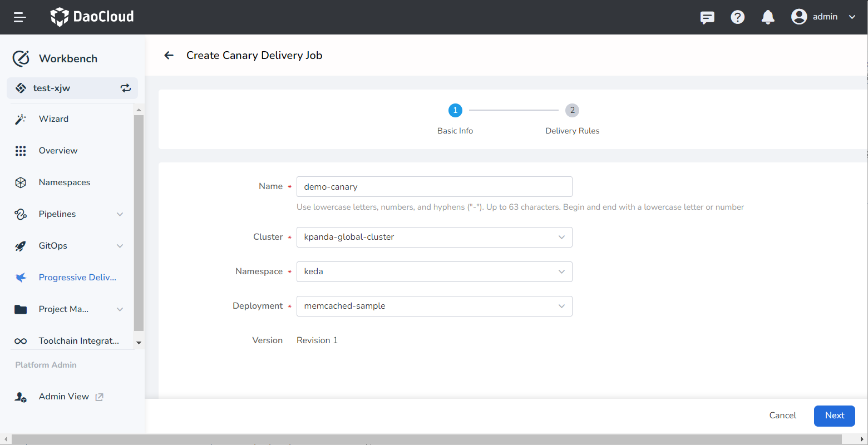
Task: Go to Progressive Delivery in the sidebar
Action: [77, 277]
